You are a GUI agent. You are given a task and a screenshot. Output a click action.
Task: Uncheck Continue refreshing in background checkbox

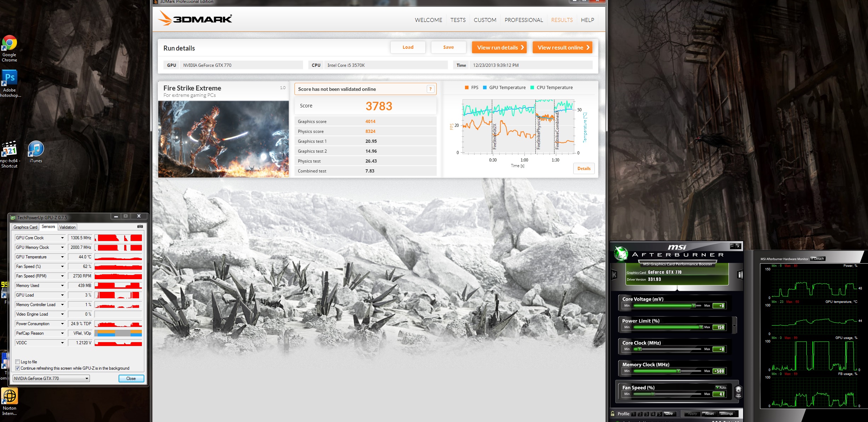(18, 368)
